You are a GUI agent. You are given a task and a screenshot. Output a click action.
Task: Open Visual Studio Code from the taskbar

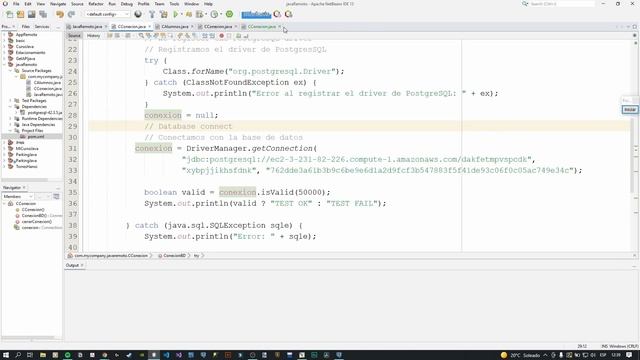(x=166, y=355)
